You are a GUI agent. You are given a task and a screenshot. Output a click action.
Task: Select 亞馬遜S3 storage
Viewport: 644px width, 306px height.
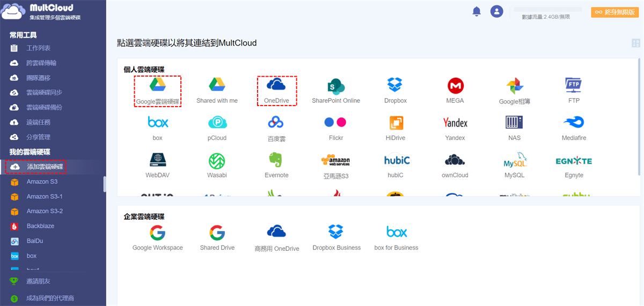tap(336, 166)
